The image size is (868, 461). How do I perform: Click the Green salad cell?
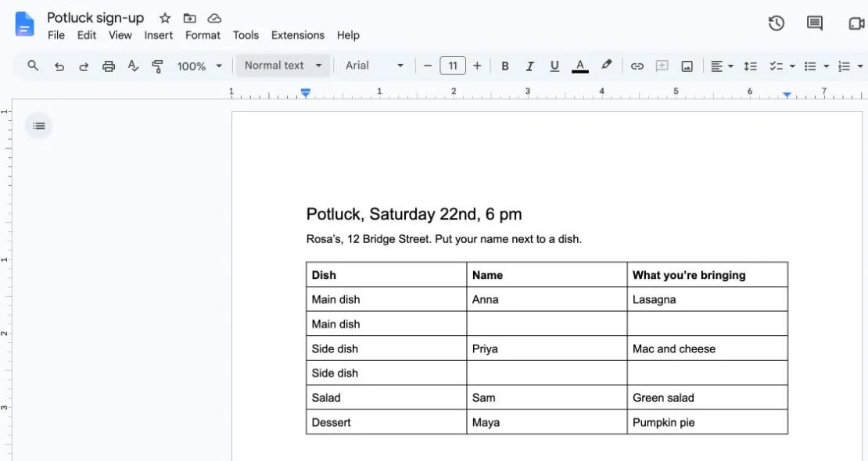click(708, 398)
